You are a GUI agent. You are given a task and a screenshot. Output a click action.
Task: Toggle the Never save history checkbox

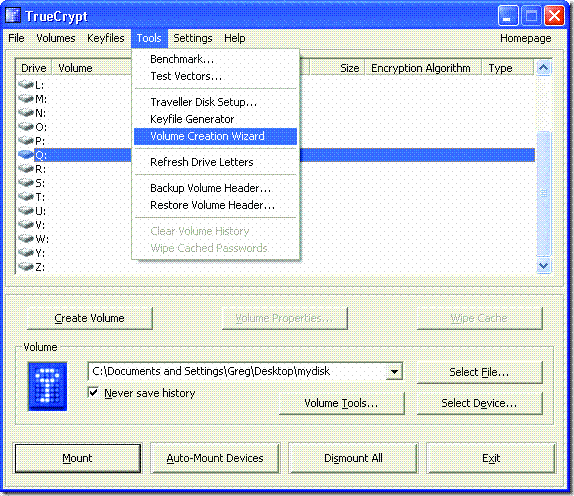94,393
